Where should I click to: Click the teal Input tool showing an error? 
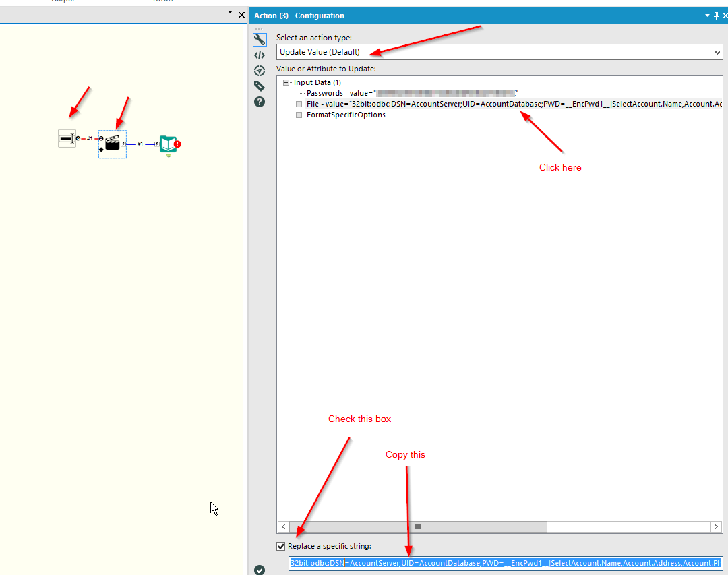point(167,144)
